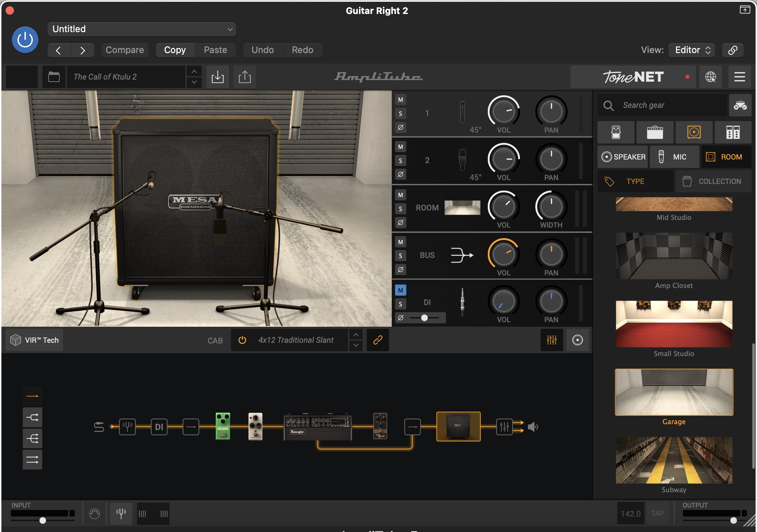The image size is (757, 532).
Task: Select the parallel routing icon
Action: coord(32,460)
